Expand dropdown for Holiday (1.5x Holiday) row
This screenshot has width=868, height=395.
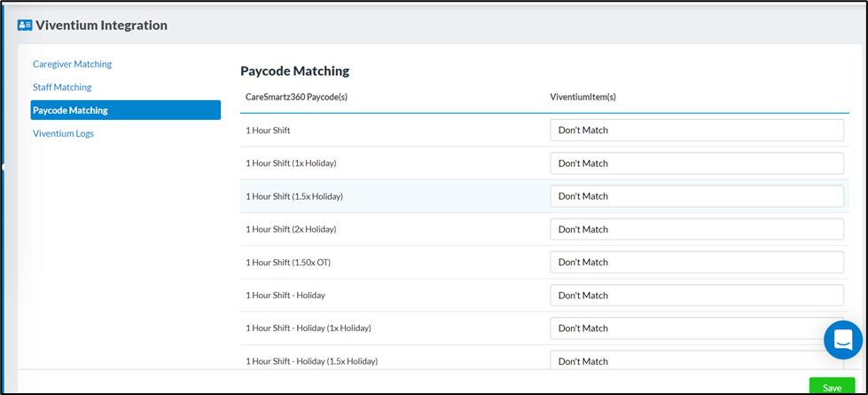coord(696,359)
